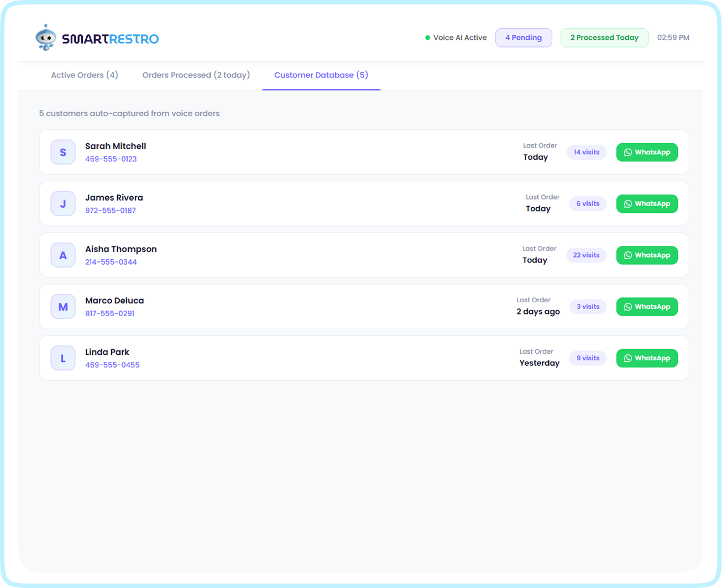This screenshot has width=722, height=588.
Task: Click the name Aisha Thompson
Action: point(121,249)
